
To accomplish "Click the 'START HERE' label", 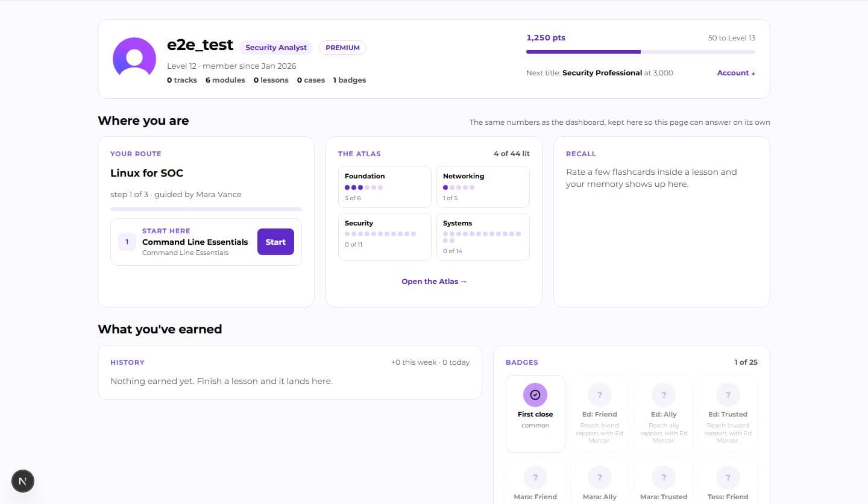I will coord(166,231).
